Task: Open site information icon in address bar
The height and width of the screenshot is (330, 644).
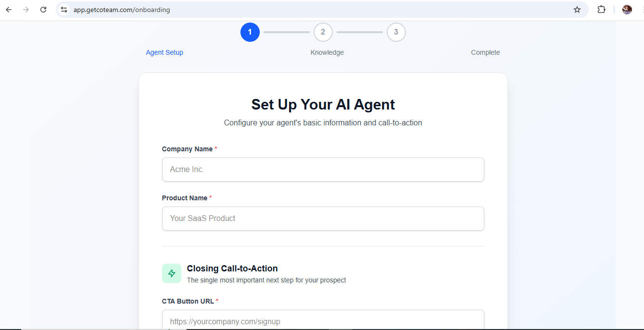Action: pyautogui.click(x=64, y=10)
